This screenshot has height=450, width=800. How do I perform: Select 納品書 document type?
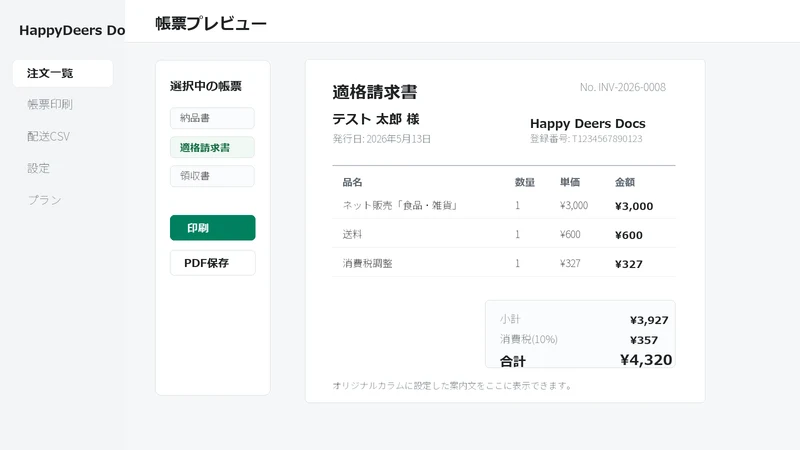pyautogui.click(x=212, y=118)
